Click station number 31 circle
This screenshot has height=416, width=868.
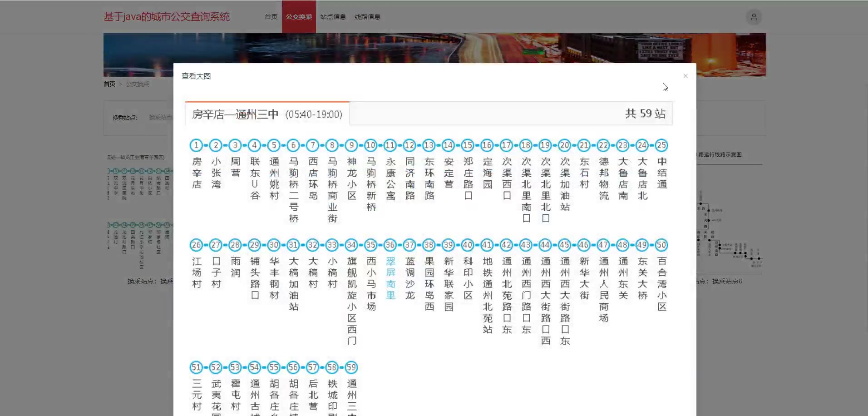293,245
